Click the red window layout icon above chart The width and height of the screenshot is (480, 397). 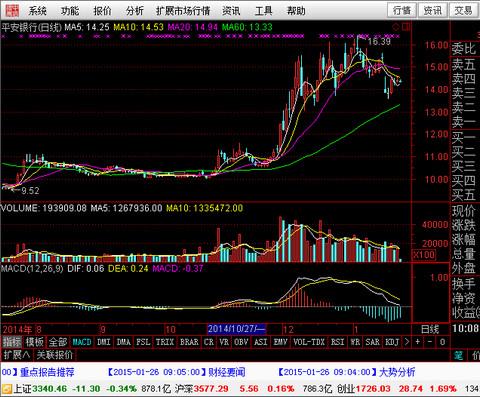click(x=406, y=27)
